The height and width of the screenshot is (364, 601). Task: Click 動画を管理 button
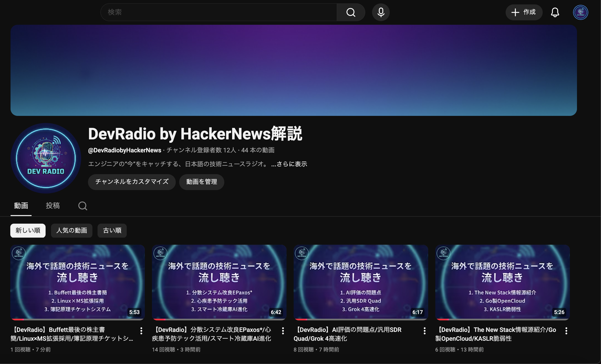pyautogui.click(x=201, y=182)
